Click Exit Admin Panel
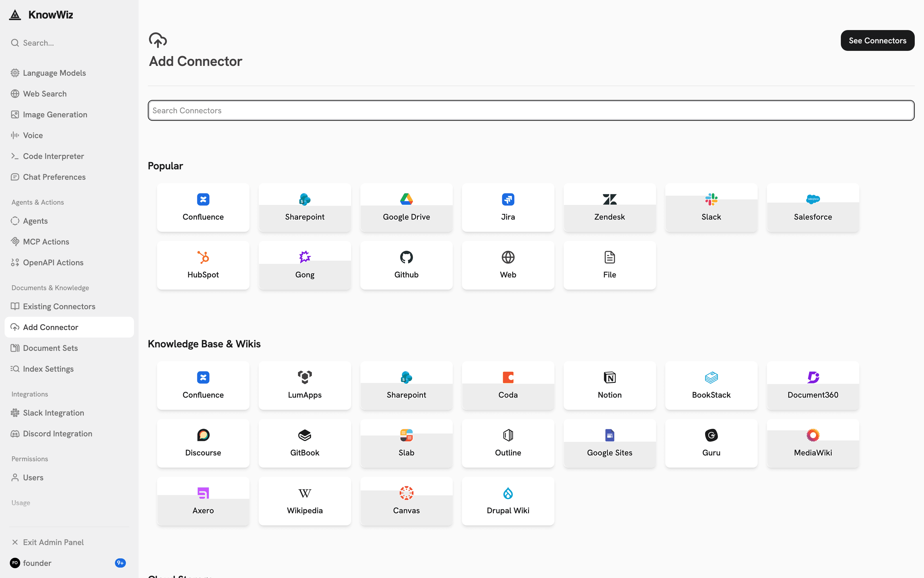The width and height of the screenshot is (924, 578). click(69, 542)
